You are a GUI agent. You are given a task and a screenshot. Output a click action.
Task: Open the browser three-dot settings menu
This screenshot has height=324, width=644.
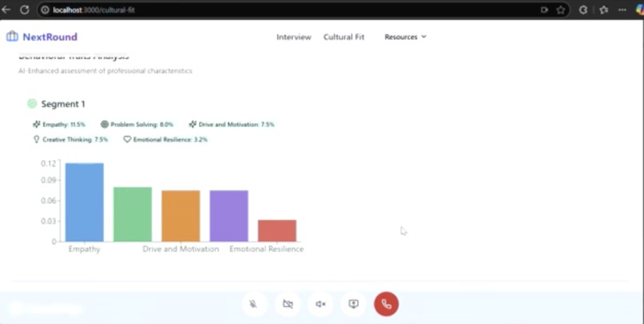pyautogui.click(x=622, y=10)
